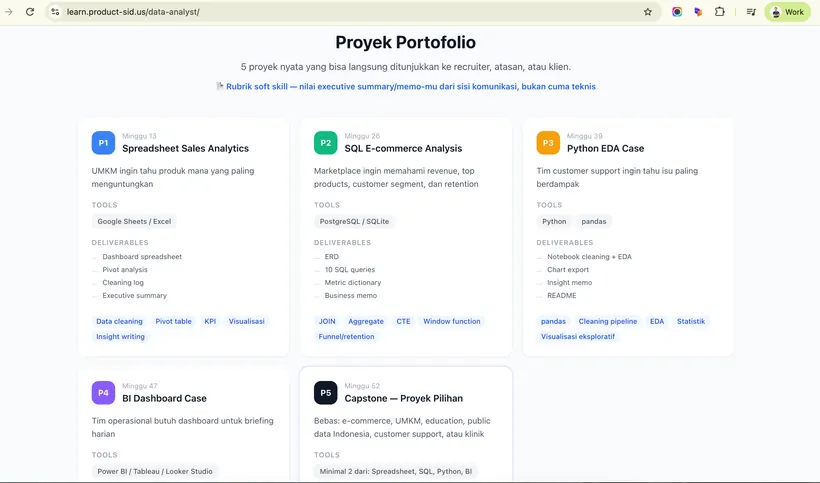Select the blue pandas skill tag

[x=553, y=321]
